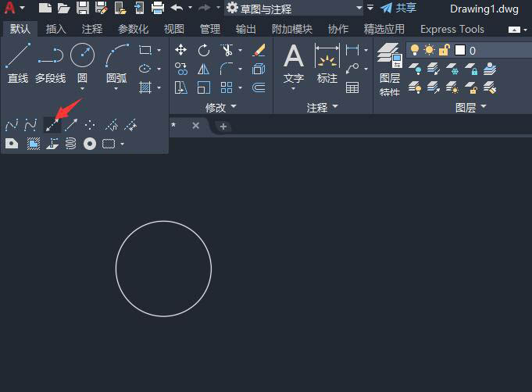The width and height of the screenshot is (532, 392).
Task: Click the construction line tool in draw flyout
Action: click(52, 125)
